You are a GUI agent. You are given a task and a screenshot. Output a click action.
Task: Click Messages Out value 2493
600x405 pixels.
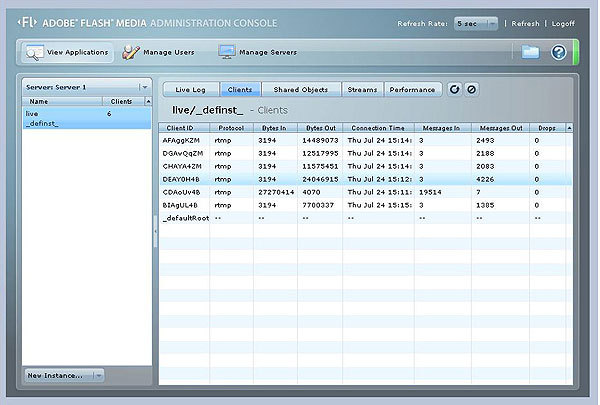485,140
